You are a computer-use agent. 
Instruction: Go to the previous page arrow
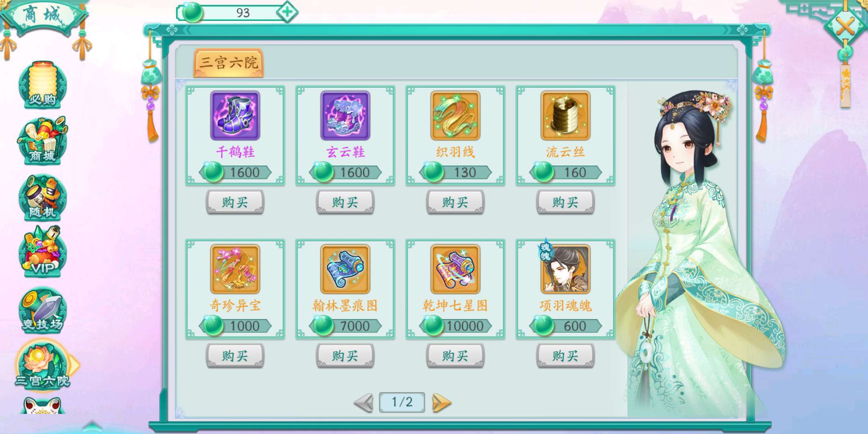(x=364, y=402)
